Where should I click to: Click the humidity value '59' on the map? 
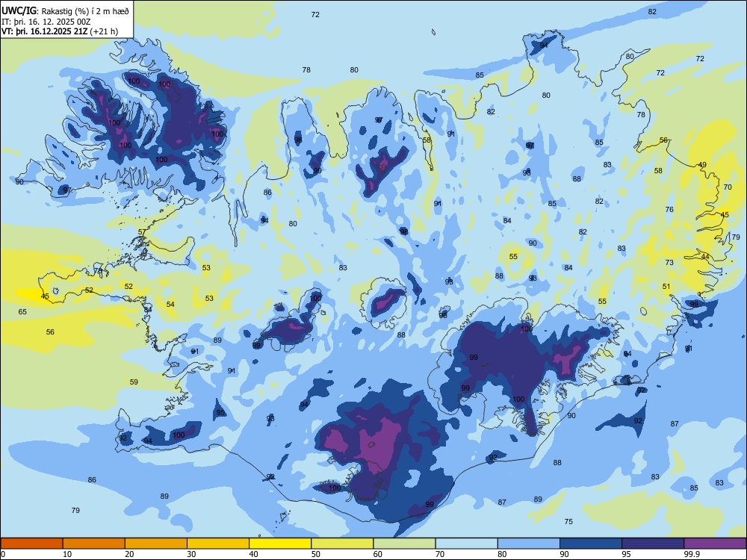coord(134,382)
